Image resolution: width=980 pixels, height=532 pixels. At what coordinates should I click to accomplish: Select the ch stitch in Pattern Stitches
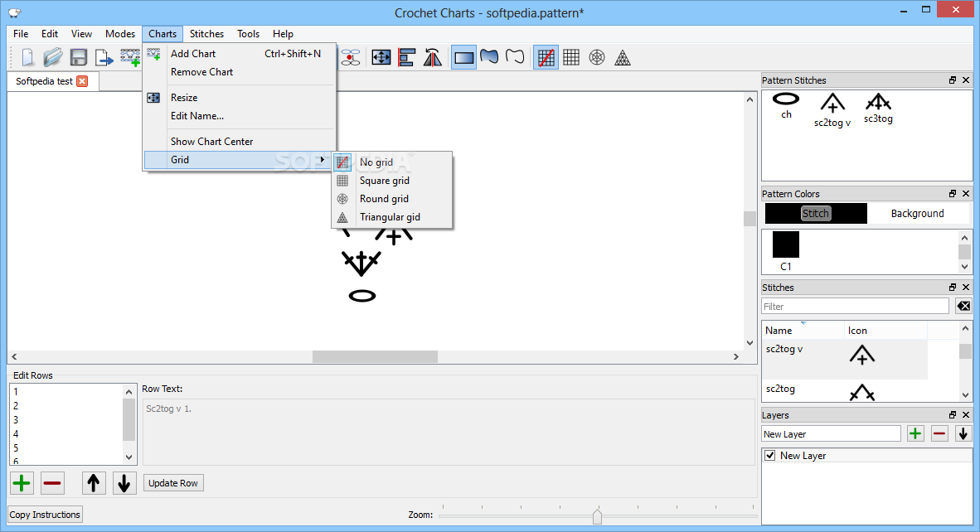coord(786,105)
